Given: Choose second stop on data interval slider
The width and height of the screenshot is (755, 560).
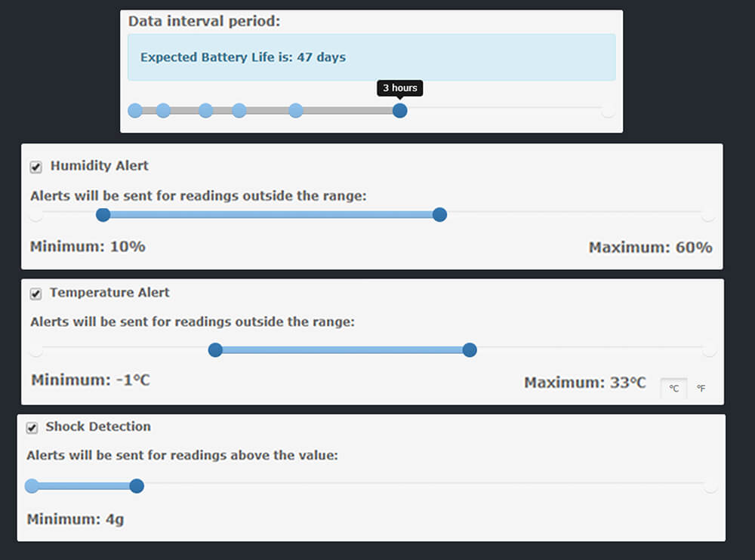Looking at the screenshot, I should point(163,111).
